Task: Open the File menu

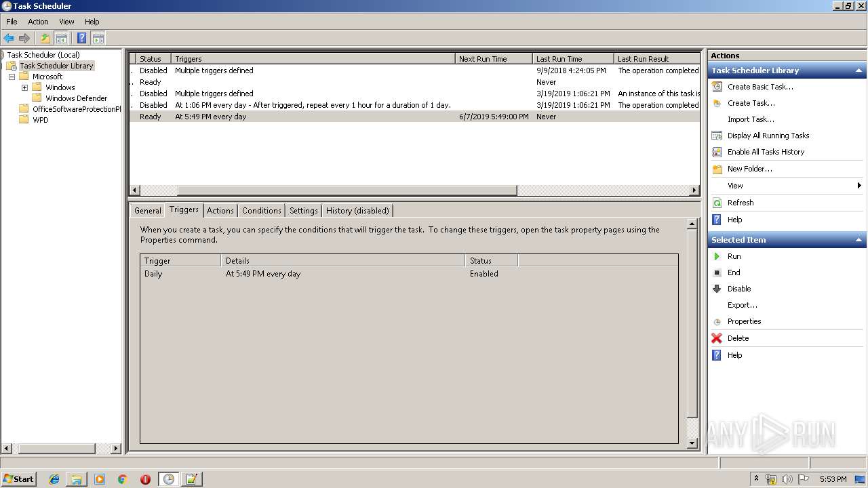Action: pyautogui.click(x=12, y=22)
